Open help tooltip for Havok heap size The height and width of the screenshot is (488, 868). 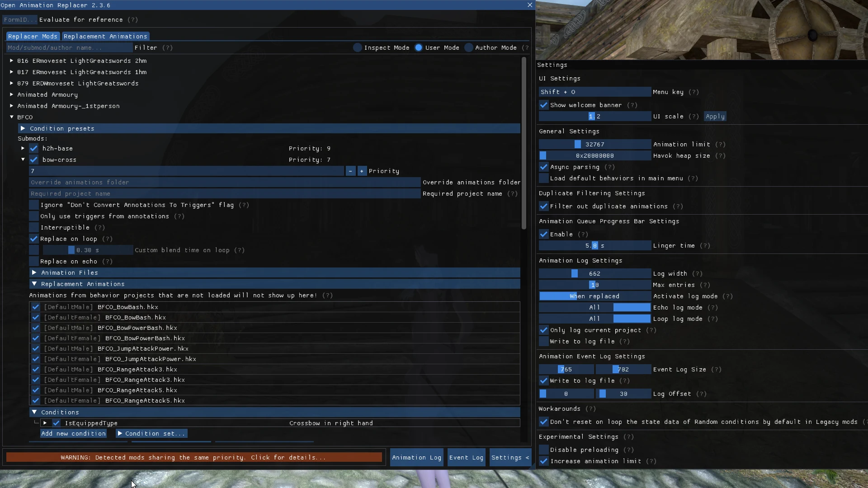pyautogui.click(x=721, y=156)
